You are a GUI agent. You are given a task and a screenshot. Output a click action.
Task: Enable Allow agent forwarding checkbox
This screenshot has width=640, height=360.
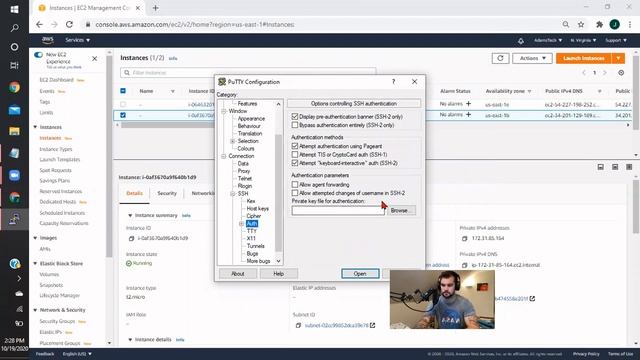[295, 184]
